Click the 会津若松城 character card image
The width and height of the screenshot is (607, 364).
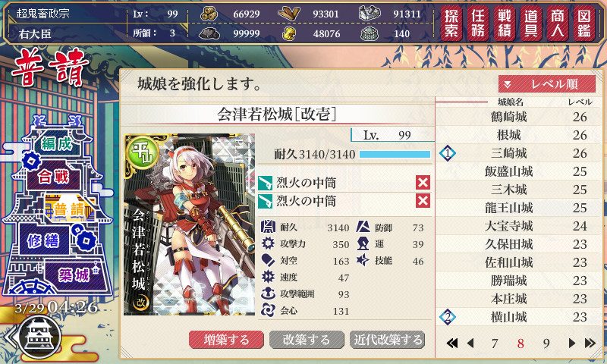point(189,224)
